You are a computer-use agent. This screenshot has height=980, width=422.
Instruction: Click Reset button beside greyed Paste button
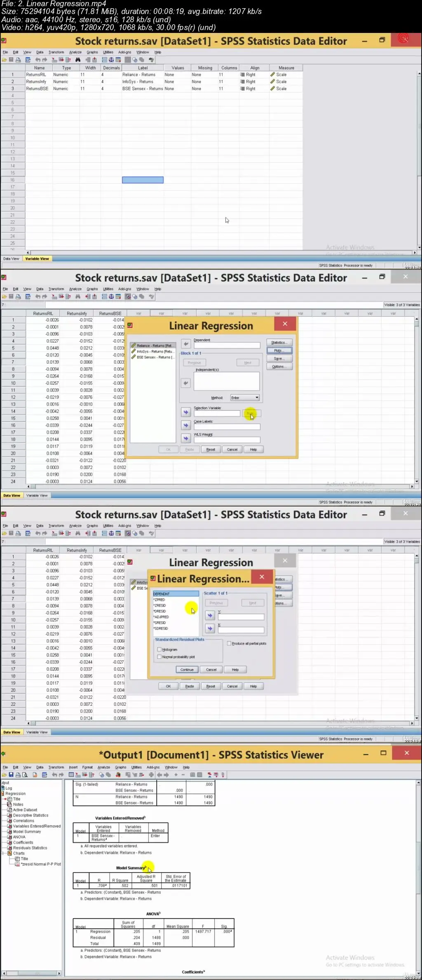pyautogui.click(x=211, y=450)
